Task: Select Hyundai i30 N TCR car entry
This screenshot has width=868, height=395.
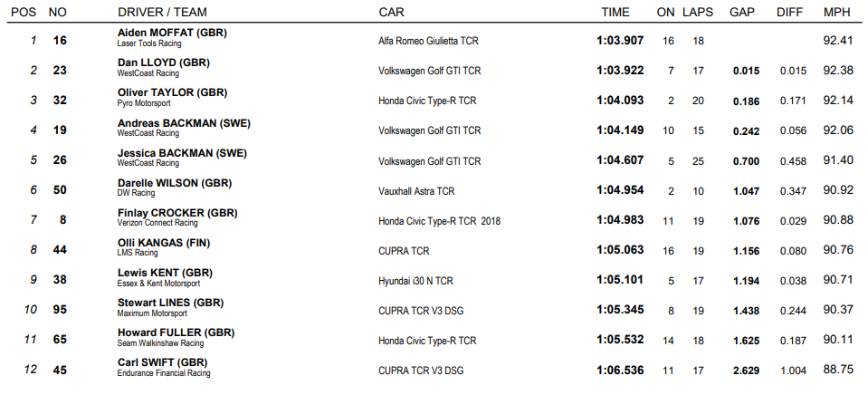Action: coord(415,281)
